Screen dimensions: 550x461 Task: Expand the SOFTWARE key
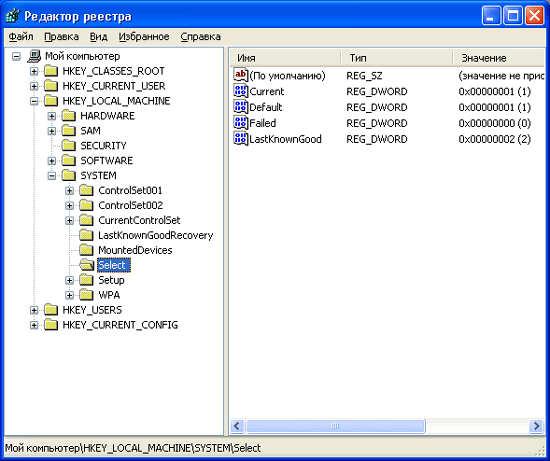click(52, 161)
